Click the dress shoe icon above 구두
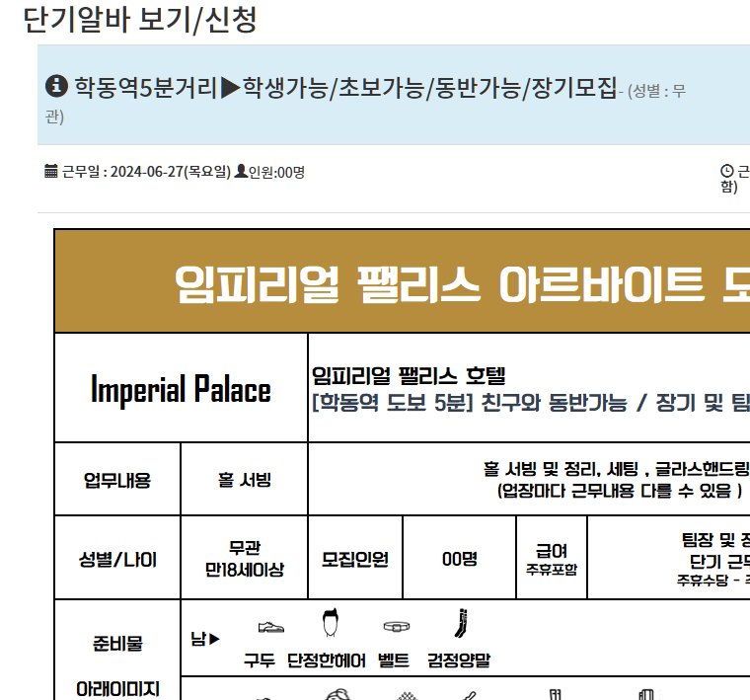This screenshot has width=750, height=700. tap(270, 627)
